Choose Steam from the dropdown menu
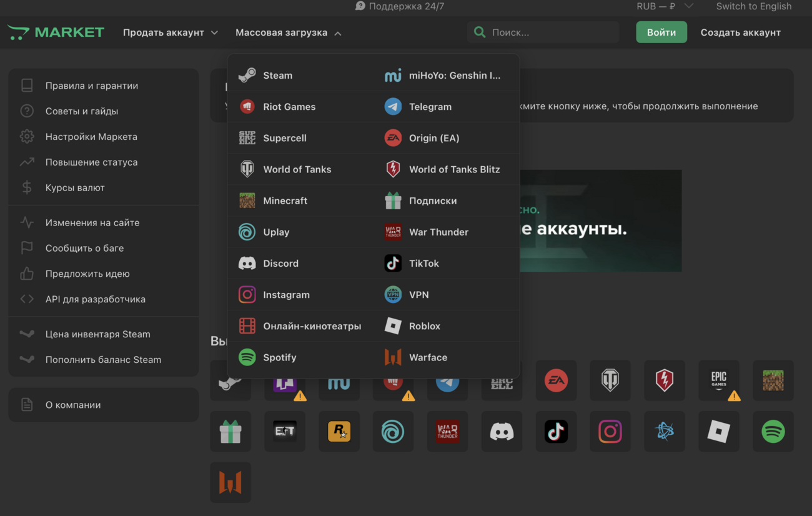This screenshot has width=812, height=516. click(x=277, y=76)
